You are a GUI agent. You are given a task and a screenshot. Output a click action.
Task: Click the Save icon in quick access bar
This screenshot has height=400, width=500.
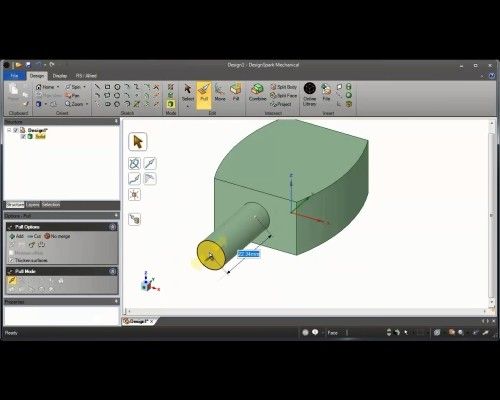(x=28, y=65)
